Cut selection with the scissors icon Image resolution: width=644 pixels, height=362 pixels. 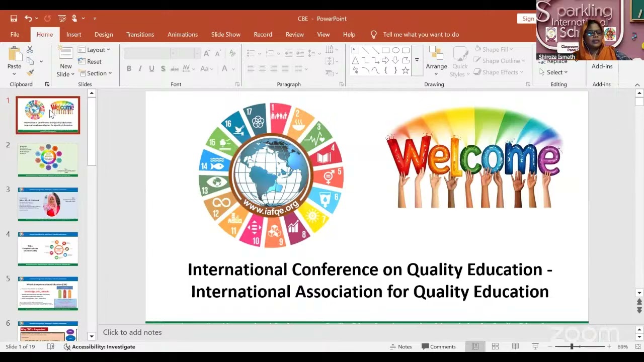pyautogui.click(x=30, y=49)
